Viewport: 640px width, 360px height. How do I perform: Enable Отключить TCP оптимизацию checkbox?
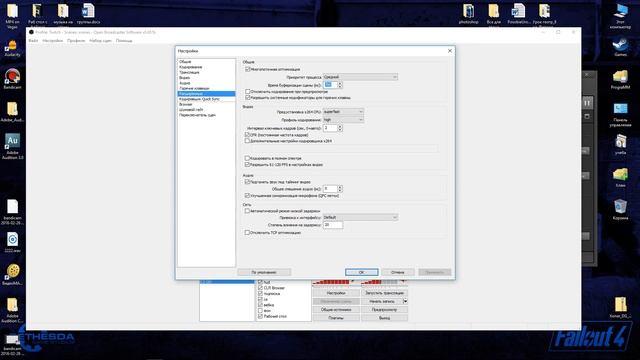tap(247, 232)
